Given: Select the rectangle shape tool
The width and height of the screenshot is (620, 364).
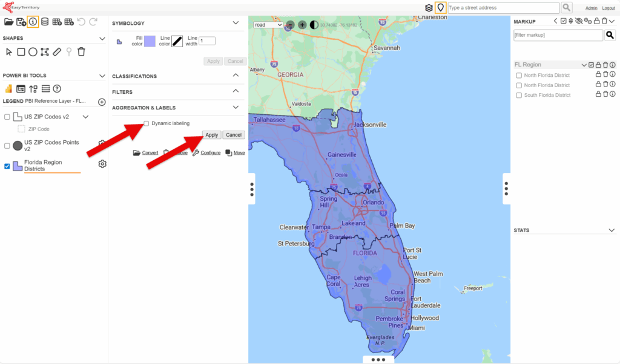Looking at the screenshot, I should tap(21, 52).
